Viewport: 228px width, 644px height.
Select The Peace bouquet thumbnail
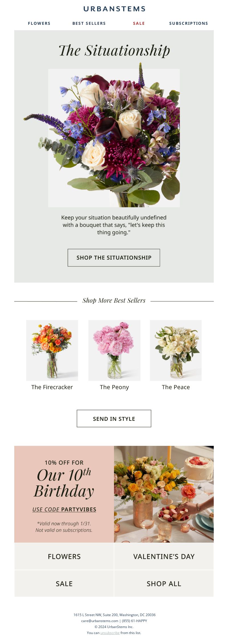176,350
